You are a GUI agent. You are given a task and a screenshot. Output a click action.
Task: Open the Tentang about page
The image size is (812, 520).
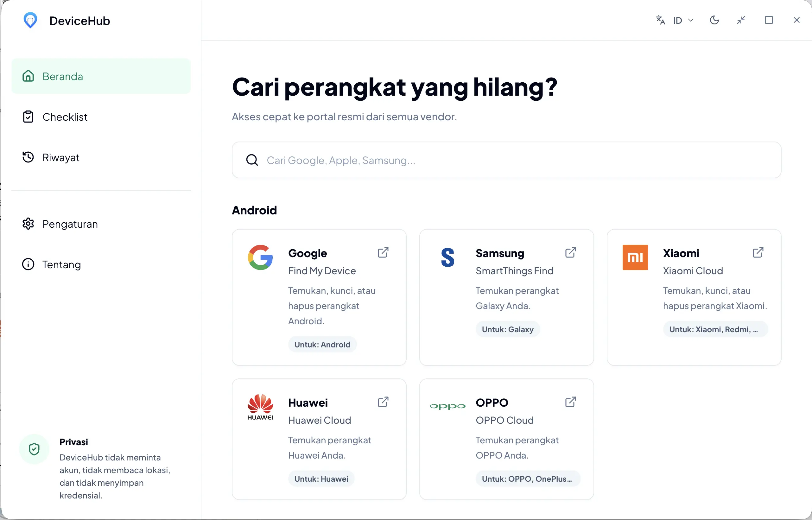pyautogui.click(x=101, y=264)
